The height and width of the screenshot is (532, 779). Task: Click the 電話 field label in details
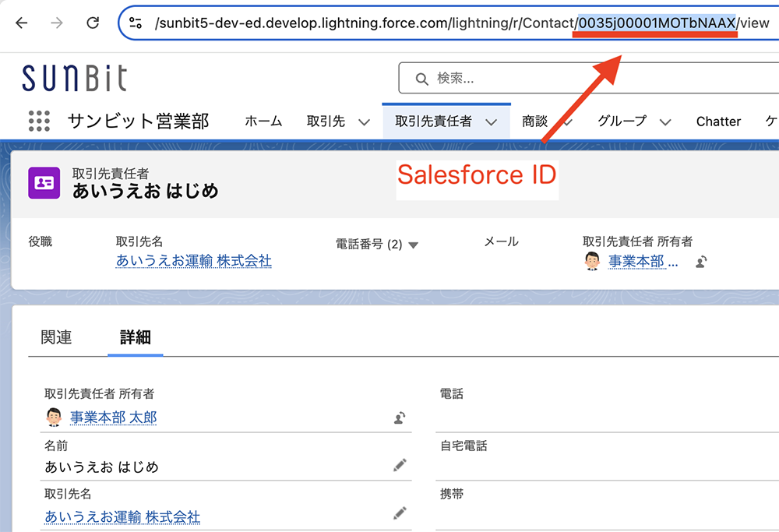(452, 393)
